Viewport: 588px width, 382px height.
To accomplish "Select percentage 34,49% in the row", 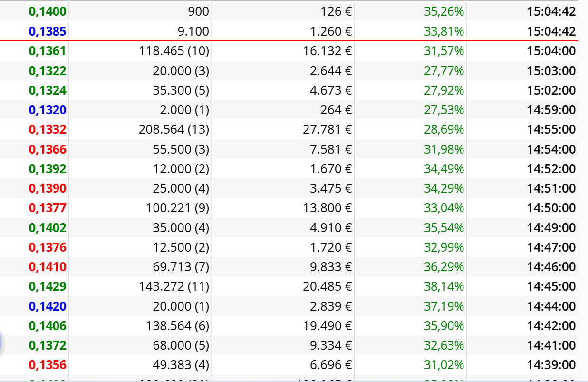I will point(444,169).
